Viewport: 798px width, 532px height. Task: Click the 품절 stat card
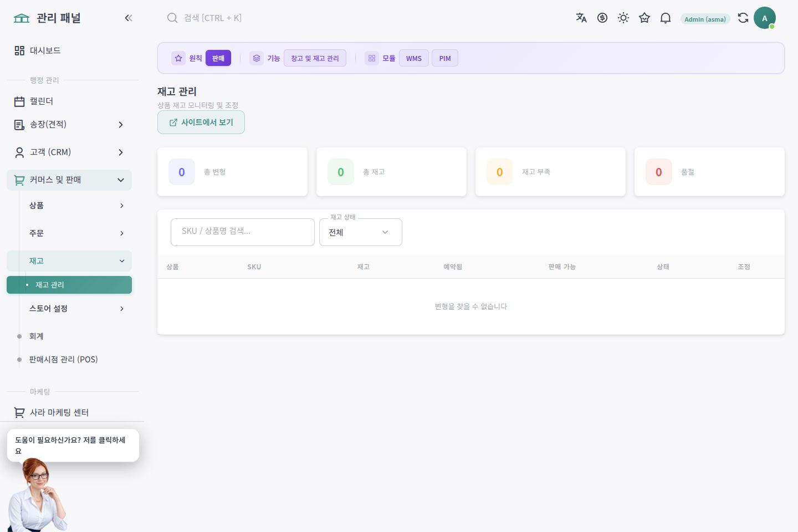[x=709, y=172]
